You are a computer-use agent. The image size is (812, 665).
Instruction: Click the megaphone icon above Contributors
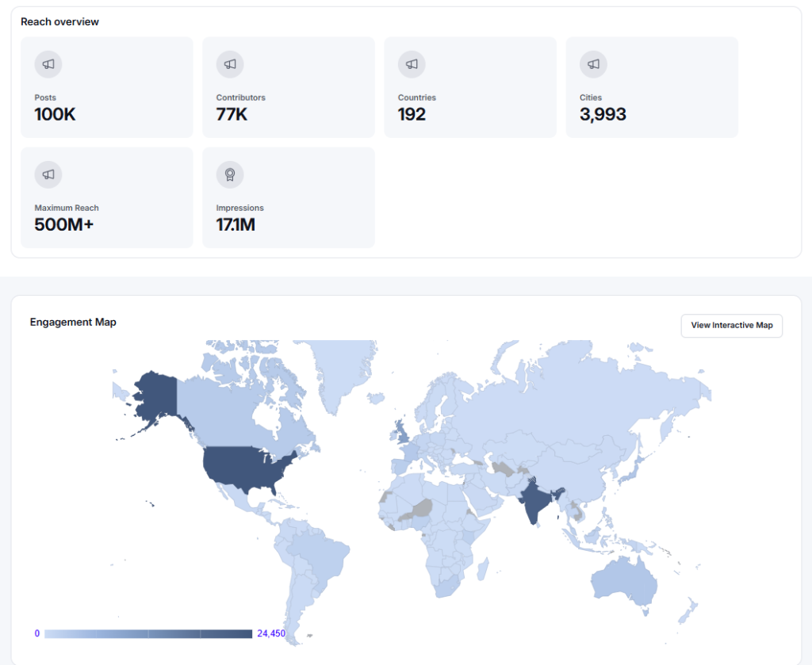[230, 64]
